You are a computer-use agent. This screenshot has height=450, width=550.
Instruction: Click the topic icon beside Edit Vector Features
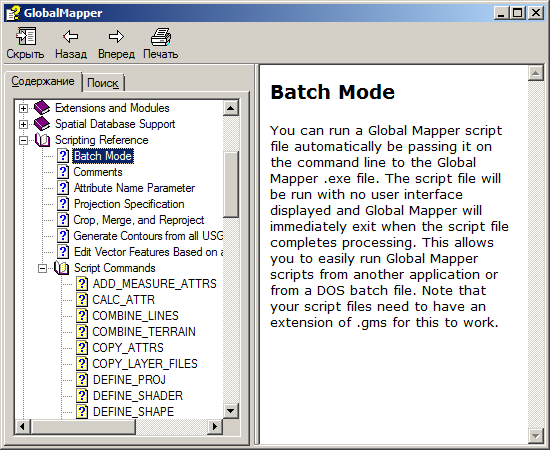point(63,252)
